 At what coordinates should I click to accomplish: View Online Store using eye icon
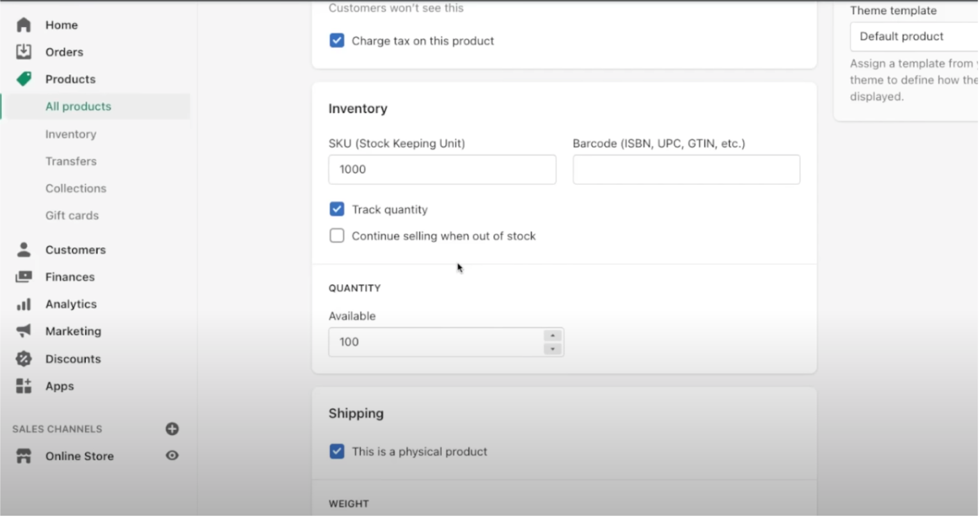pyautogui.click(x=172, y=456)
